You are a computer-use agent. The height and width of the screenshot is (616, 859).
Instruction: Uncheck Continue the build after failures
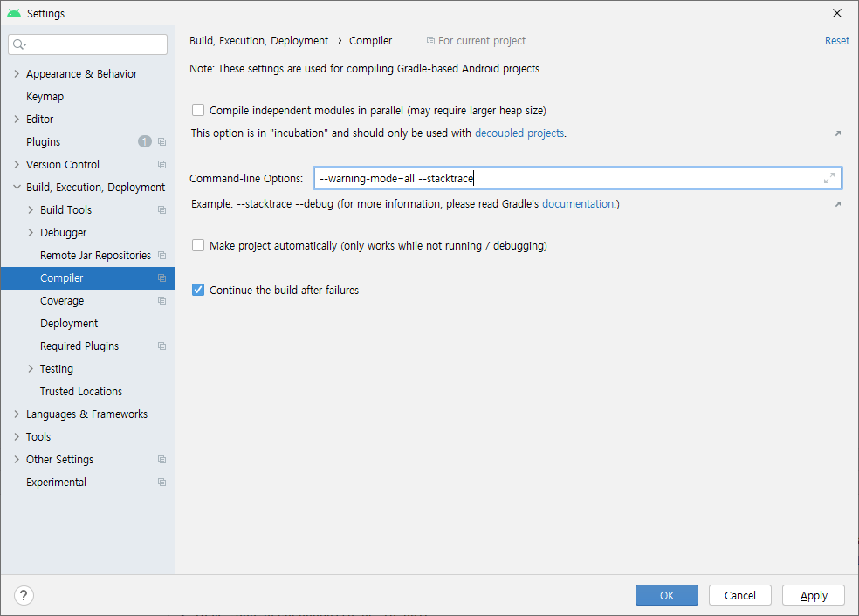coord(198,290)
